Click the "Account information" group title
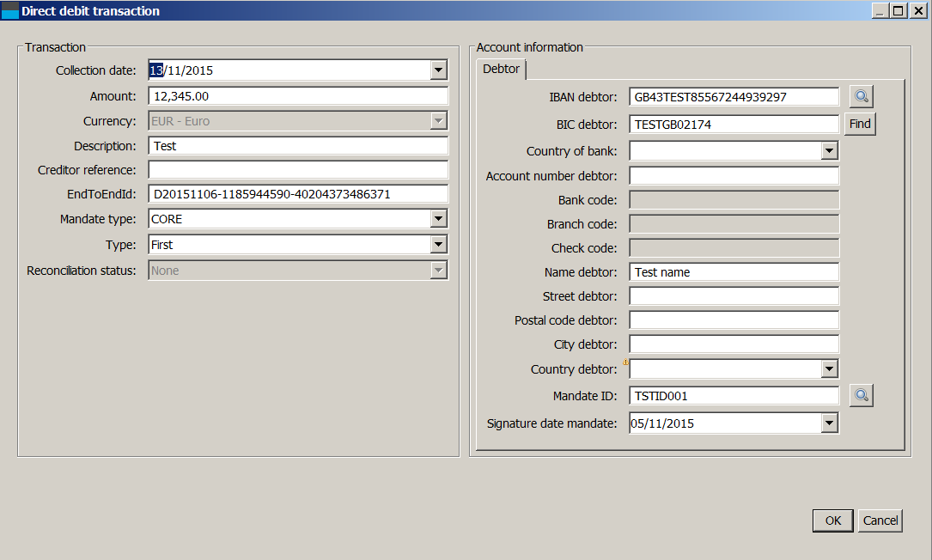The image size is (932, 560). tap(530, 47)
